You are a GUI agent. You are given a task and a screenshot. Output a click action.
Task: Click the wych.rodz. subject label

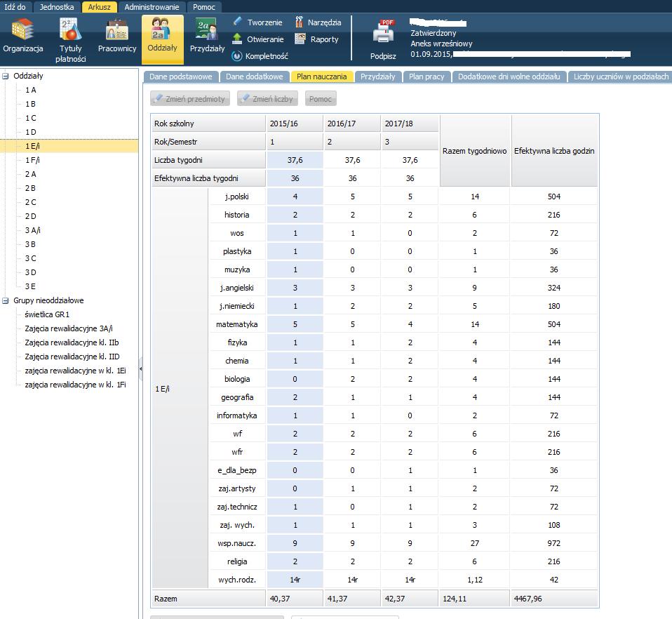237,580
